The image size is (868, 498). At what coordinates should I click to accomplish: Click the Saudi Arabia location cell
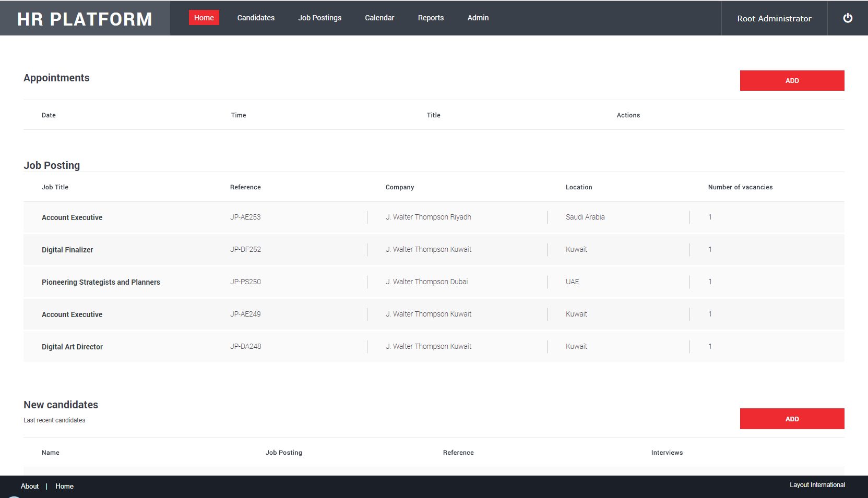click(x=585, y=217)
